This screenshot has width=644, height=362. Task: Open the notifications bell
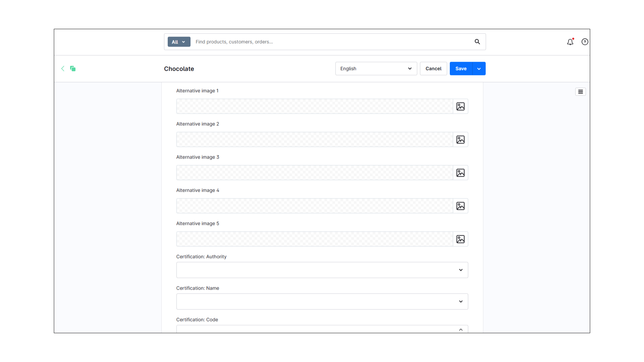click(570, 42)
